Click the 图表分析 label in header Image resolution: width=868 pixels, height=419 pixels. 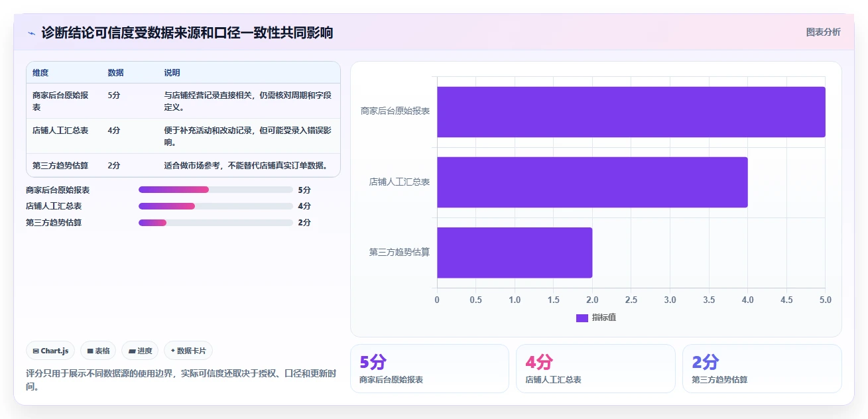pyautogui.click(x=823, y=32)
